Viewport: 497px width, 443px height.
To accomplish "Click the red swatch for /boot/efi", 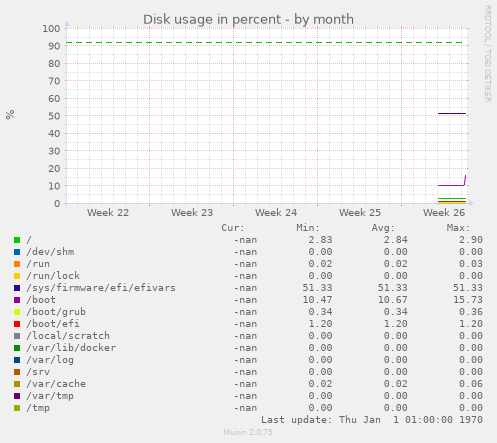I will pos(17,324).
